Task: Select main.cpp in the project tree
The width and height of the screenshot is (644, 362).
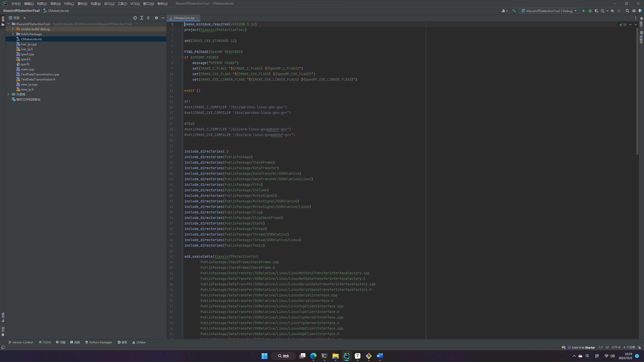Action: click(27, 69)
